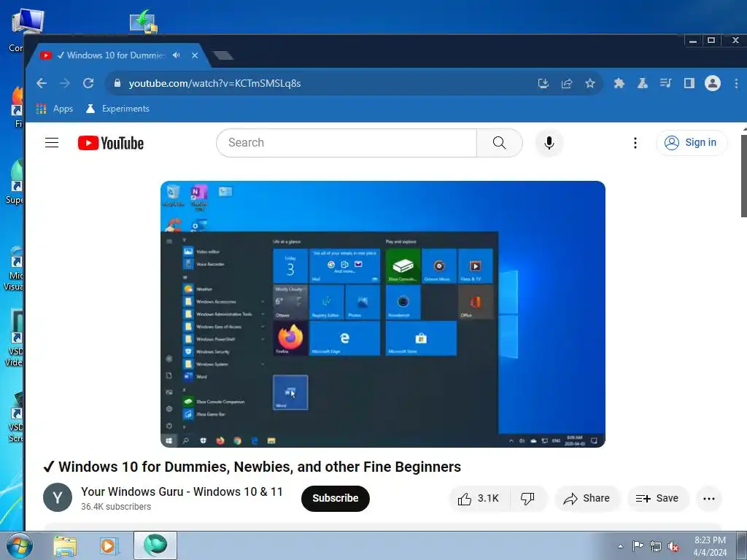Open Action Center flag icon
The height and width of the screenshot is (560, 747).
click(x=638, y=546)
